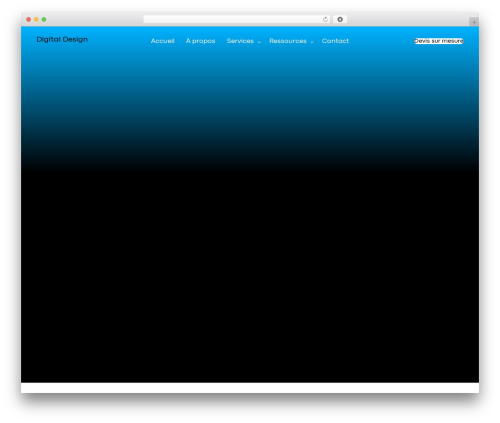
Task: Reload the page with the refresh icon
Action: (x=325, y=19)
